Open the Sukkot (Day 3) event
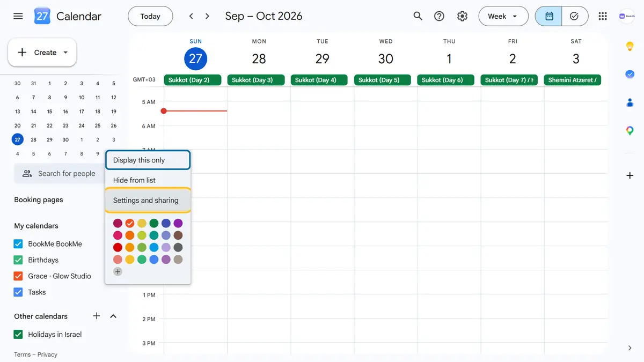644x362 pixels. (257, 80)
